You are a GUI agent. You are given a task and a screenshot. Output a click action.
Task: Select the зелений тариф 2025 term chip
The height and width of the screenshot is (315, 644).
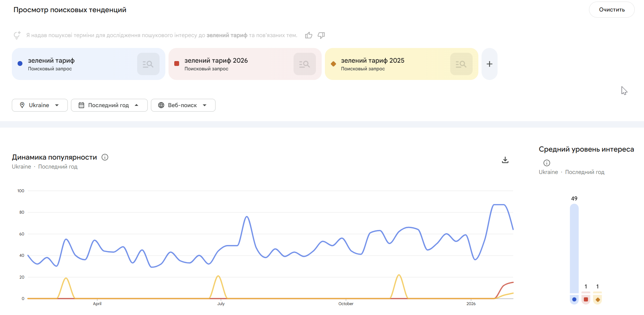click(387, 64)
